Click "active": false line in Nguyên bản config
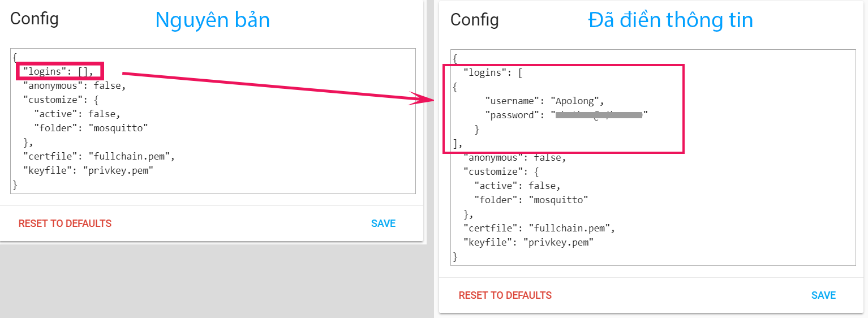 (77, 114)
